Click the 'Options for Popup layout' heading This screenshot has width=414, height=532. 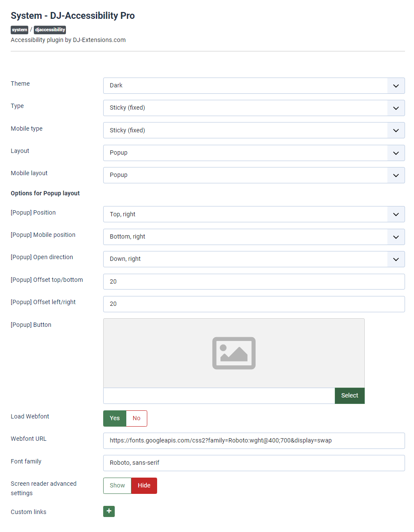click(x=45, y=193)
